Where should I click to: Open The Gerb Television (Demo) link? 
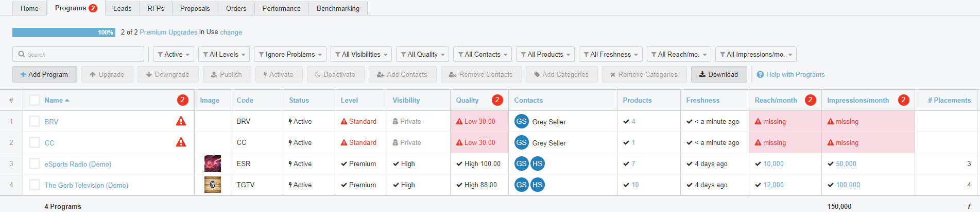(86, 185)
